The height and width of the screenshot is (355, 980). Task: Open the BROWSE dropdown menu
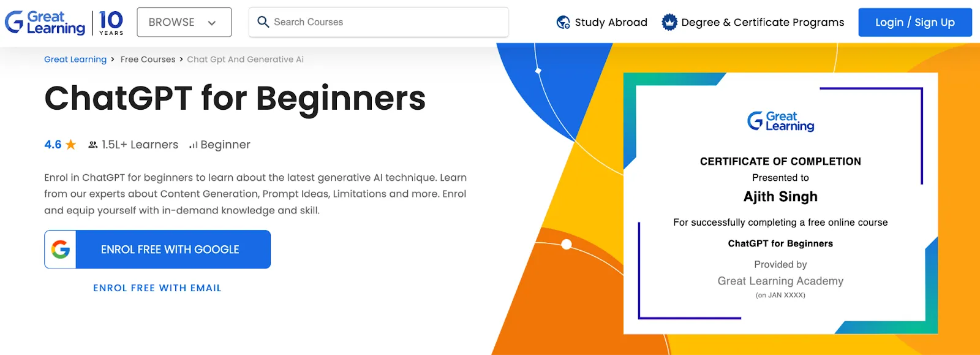pos(184,22)
